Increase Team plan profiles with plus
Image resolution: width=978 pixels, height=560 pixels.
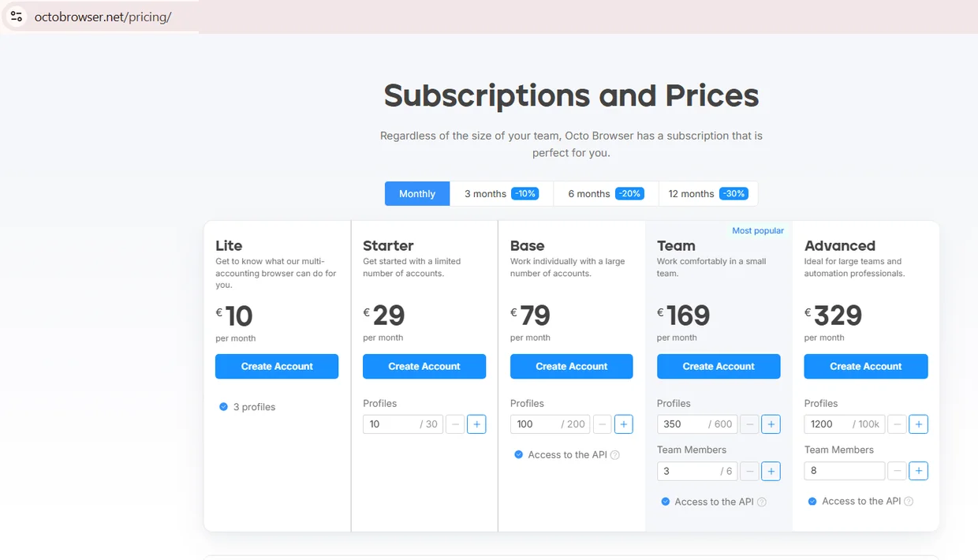click(x=771, y=424)
